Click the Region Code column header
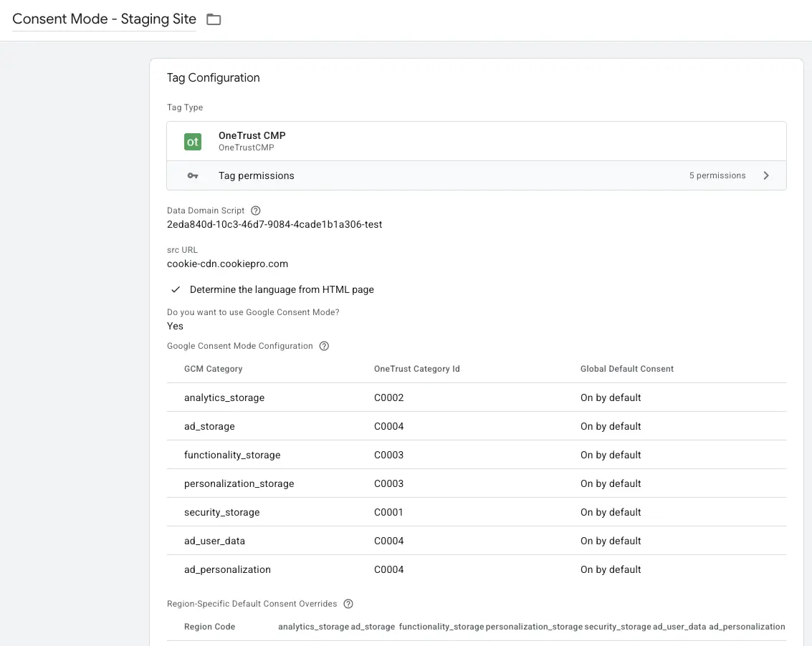This screenshot has width=812, height=646. [210, 627]
